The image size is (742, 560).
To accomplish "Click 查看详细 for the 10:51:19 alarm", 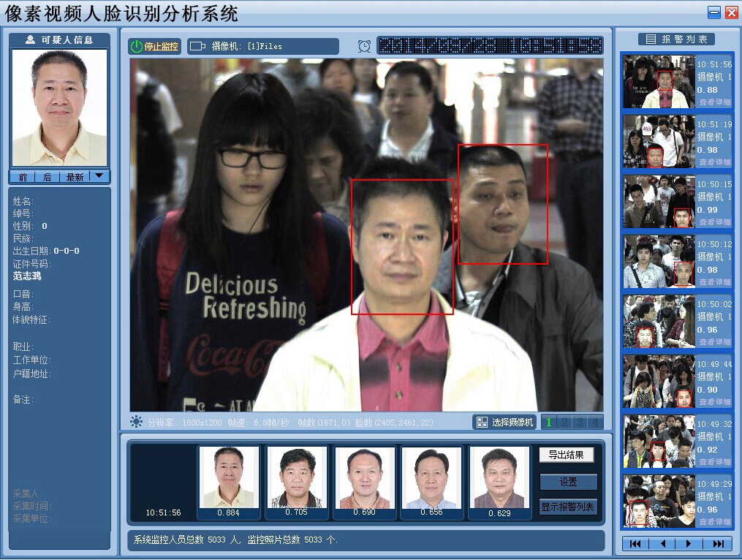I will pyautogui.click(x=714, y=162).
